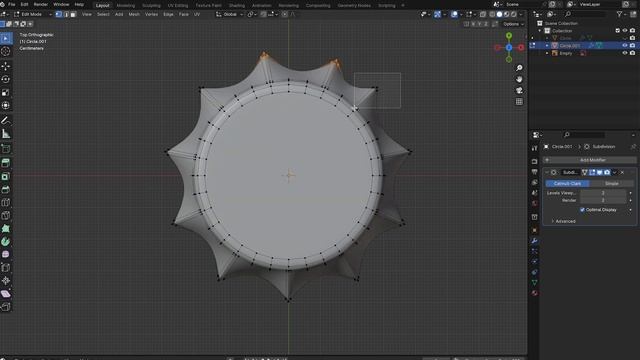This screenshot has width=640, height=360.
Task: Toggle modifier edit mode display button
Action: coord(592,172)
